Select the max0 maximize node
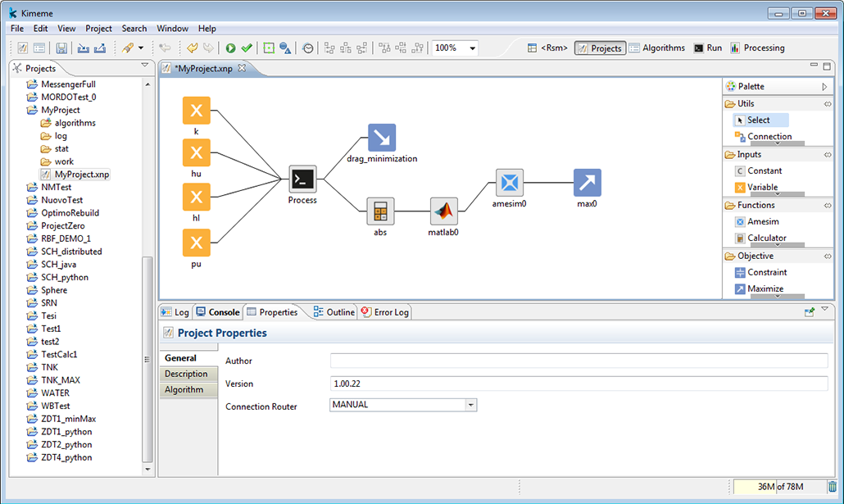Screen dimensions: 844x504 click(x=588, y=183)
